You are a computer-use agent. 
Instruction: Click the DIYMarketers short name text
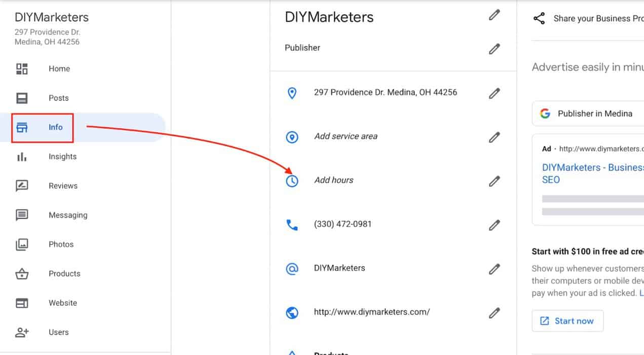pyautogui.click(x=339, y=268)
